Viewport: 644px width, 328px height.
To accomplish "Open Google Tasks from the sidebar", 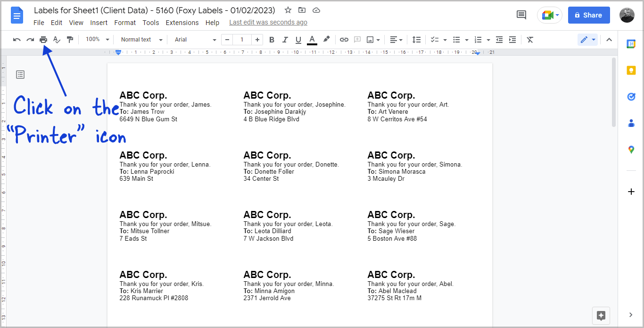I will pyautogui.click(x=631, y=97).
